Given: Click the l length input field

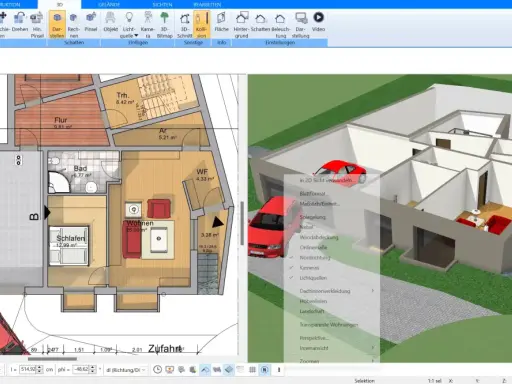Looking at the screenshot, I should [x=28, y=369].
